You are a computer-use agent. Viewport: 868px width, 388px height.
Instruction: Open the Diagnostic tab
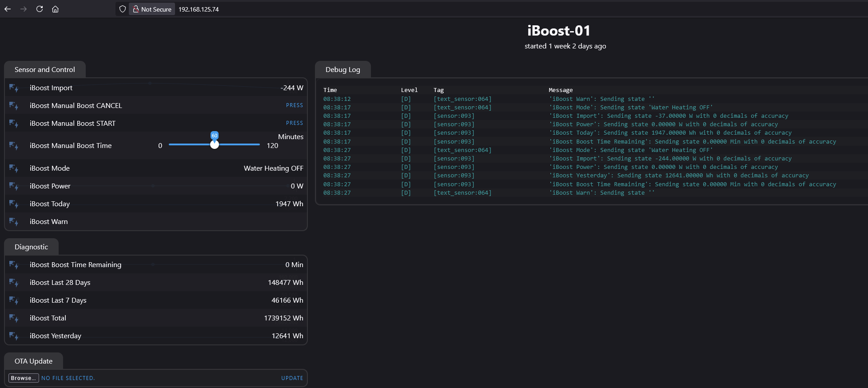tap(31, 247)
